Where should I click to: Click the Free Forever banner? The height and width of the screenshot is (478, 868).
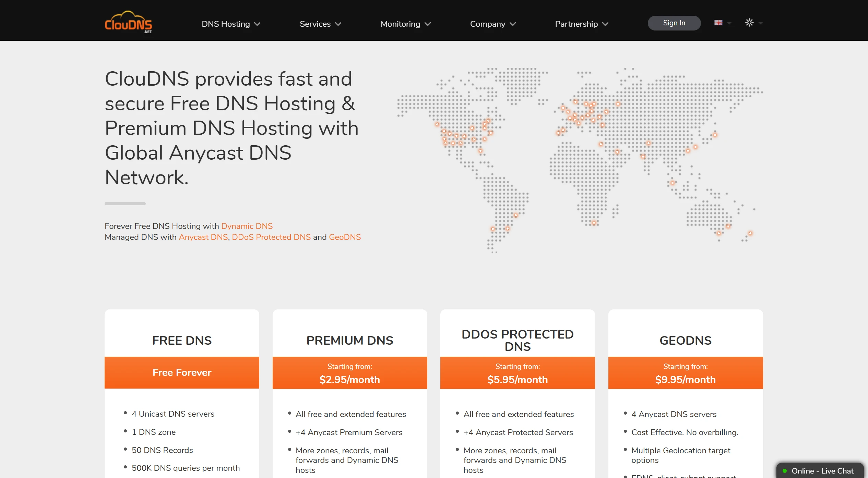click(182, 372)
